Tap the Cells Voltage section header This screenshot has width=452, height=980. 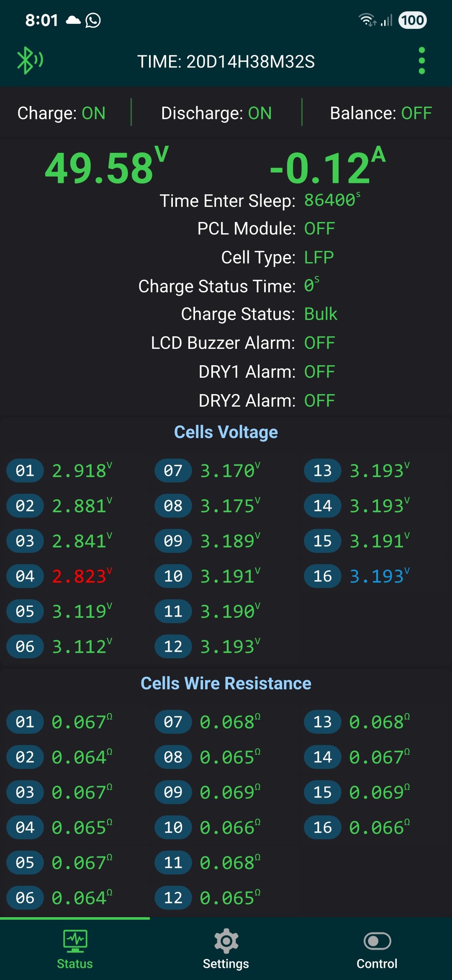click(x=226, y=432)
